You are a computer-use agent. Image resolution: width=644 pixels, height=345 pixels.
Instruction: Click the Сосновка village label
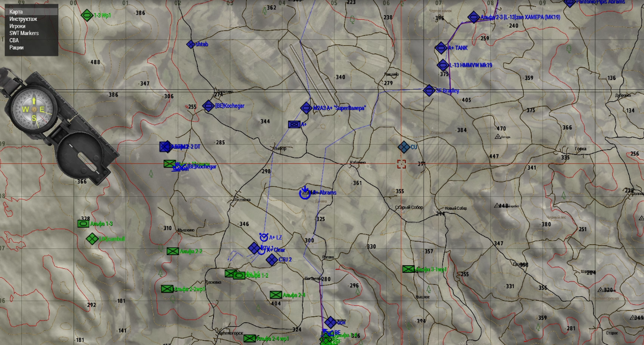point(214,282)
